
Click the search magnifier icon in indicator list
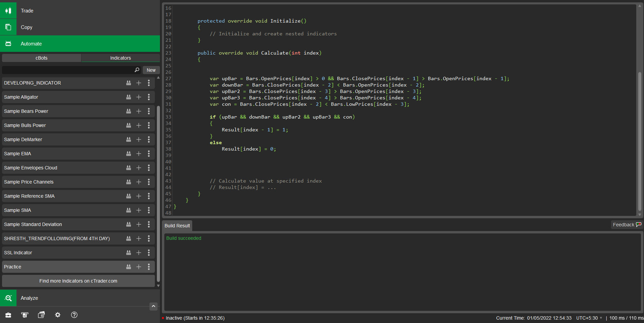[137, 70]
